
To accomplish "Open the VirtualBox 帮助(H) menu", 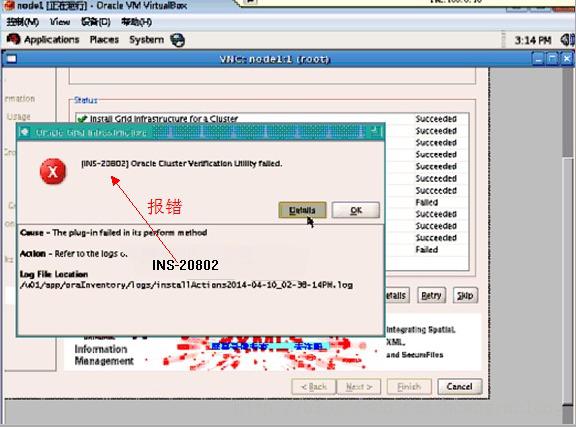I will (x=136, y=22).
